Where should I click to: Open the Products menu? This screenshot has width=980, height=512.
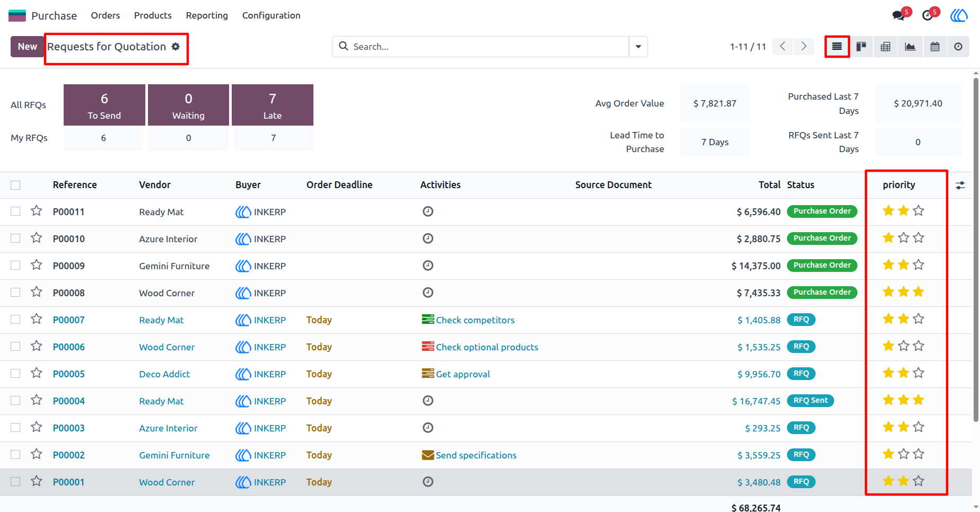coord(153,15)
